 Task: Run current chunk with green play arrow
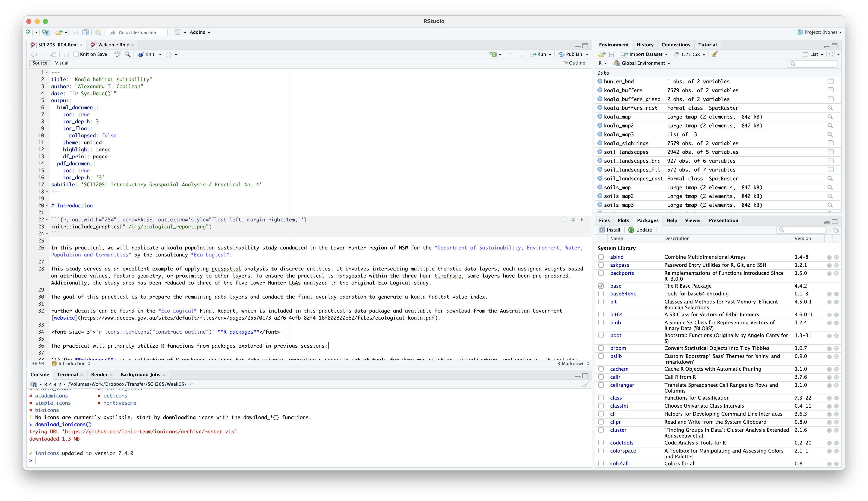[582, 220]
